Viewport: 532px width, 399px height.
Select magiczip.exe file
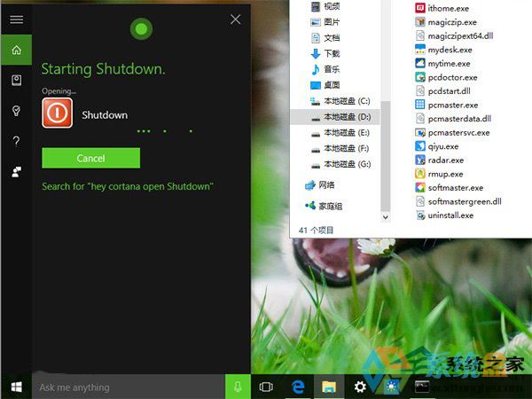(x=446, y=22)
